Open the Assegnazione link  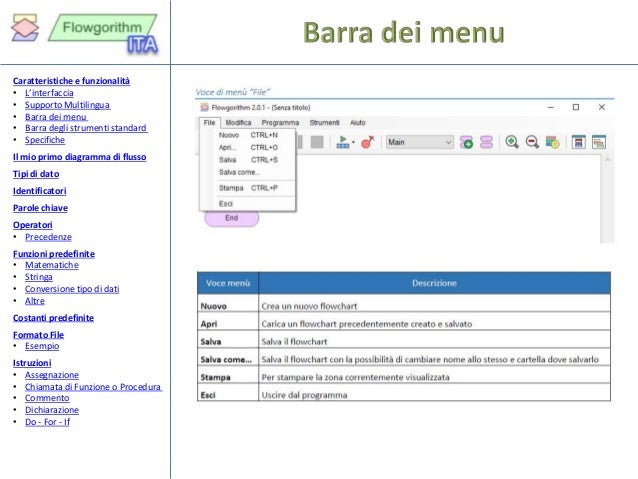click(x=52, y=375)
